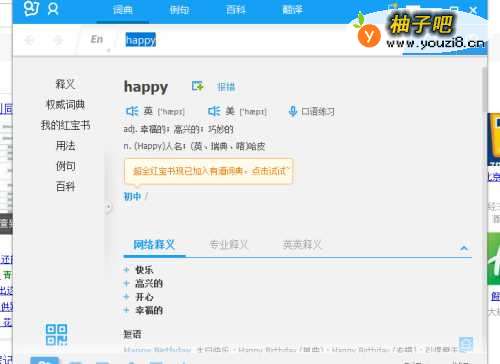Click the bold happy headword
This screenshot has height=364, width=500.
(x=146, y=87)
